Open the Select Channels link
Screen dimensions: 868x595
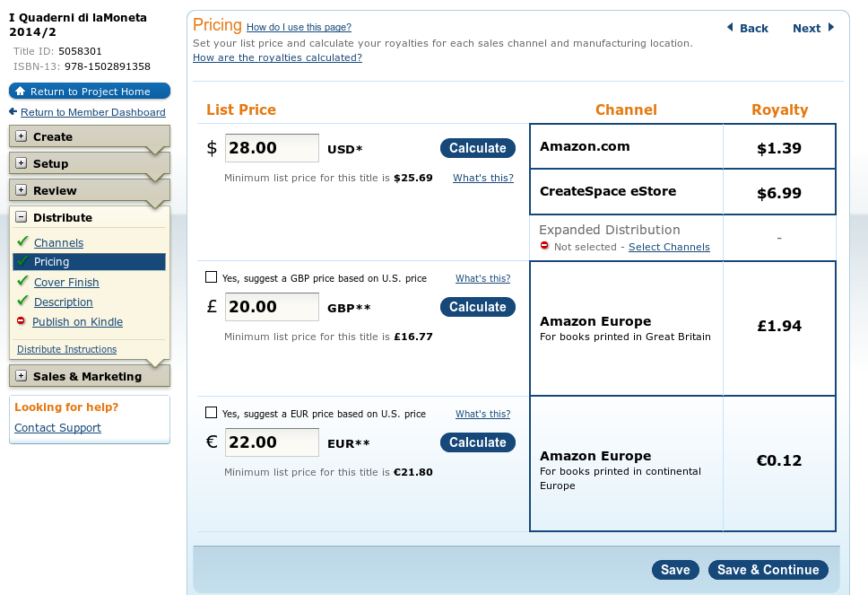[x=669, y=247]
